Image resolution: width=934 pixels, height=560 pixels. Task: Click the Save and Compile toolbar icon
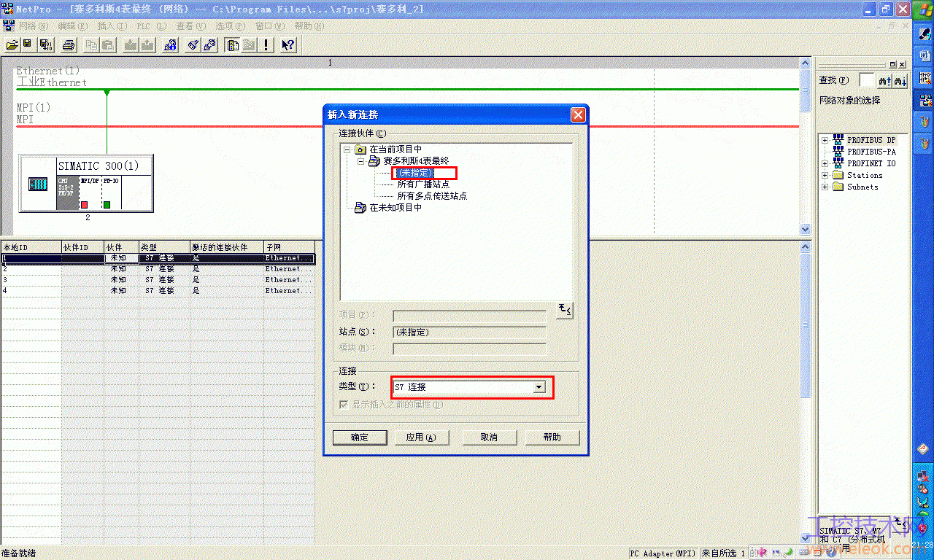tap(46, 45)
